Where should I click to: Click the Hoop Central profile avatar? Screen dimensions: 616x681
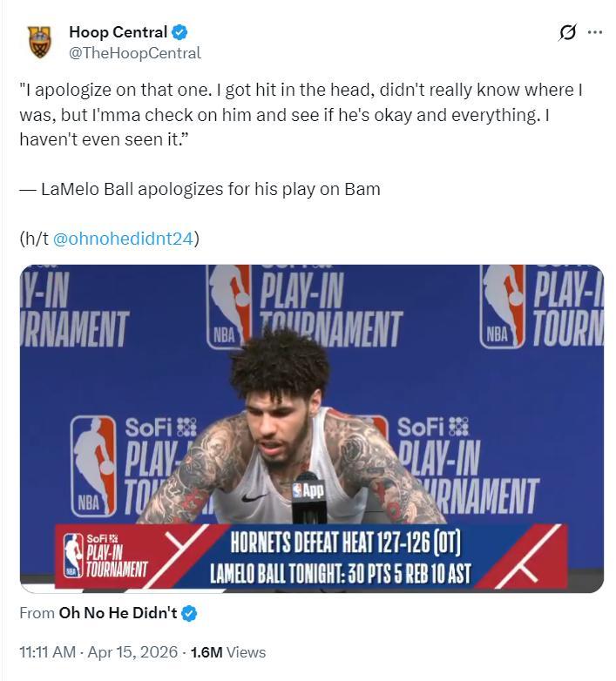pyautogui.click(x=39, y=42)
